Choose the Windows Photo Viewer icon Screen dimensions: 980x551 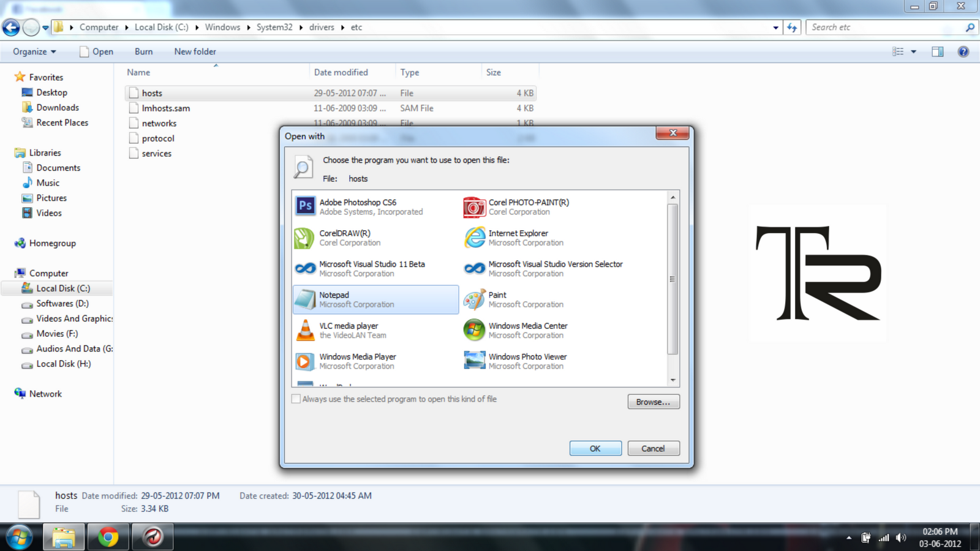(475, 361)
